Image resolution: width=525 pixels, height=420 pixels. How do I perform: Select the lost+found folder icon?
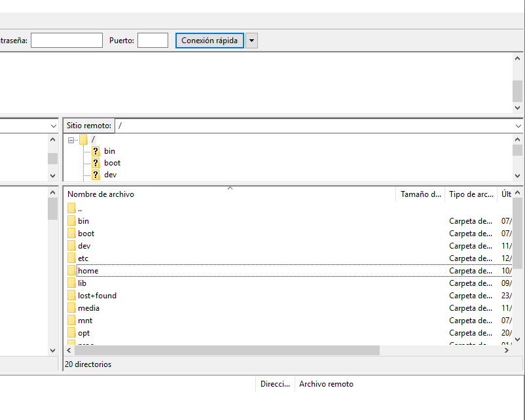tap(71, 296)
